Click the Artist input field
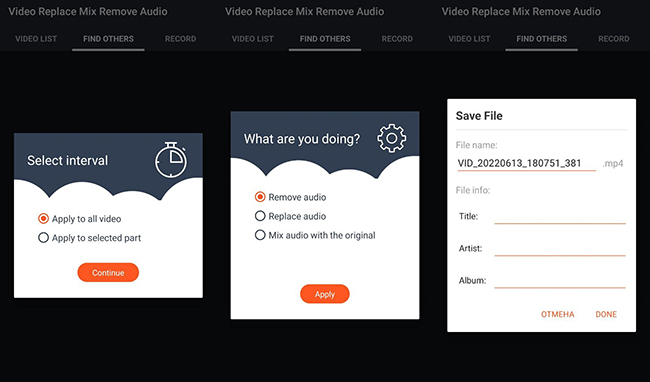The image size is (650, 382). coord(560,248)
